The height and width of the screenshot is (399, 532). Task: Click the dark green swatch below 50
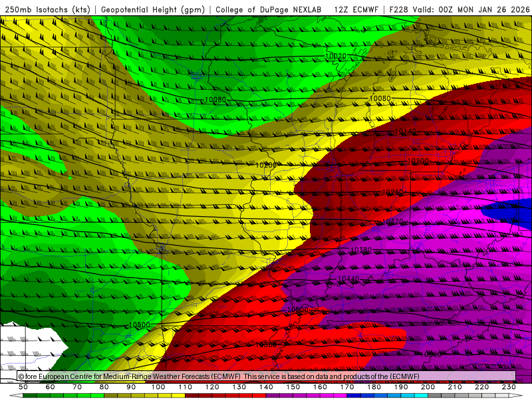pyautogui.click(x=30, y=396)
